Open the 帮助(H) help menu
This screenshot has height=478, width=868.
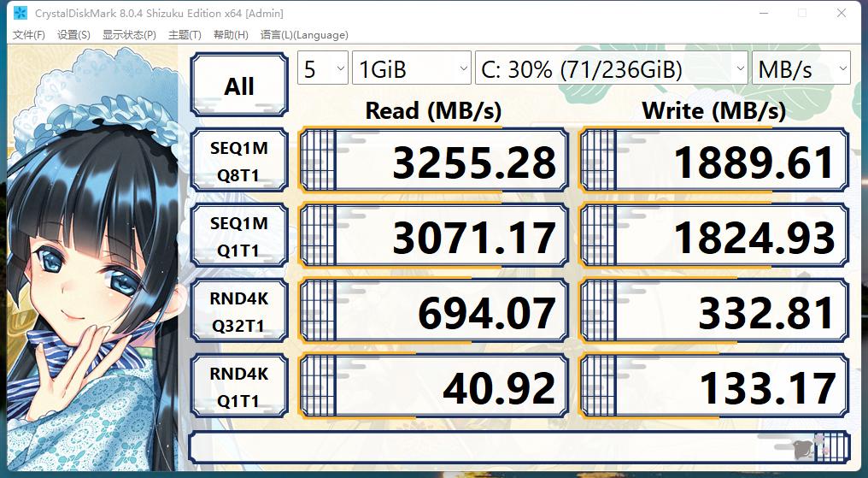pyautogui.click(x=231, y=35)
